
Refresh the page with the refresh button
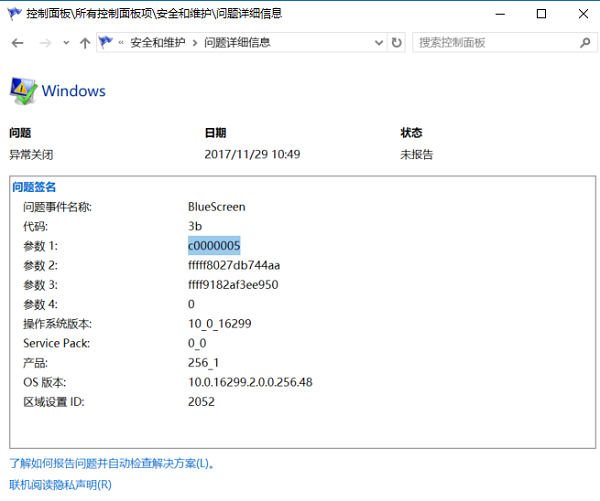397,42
